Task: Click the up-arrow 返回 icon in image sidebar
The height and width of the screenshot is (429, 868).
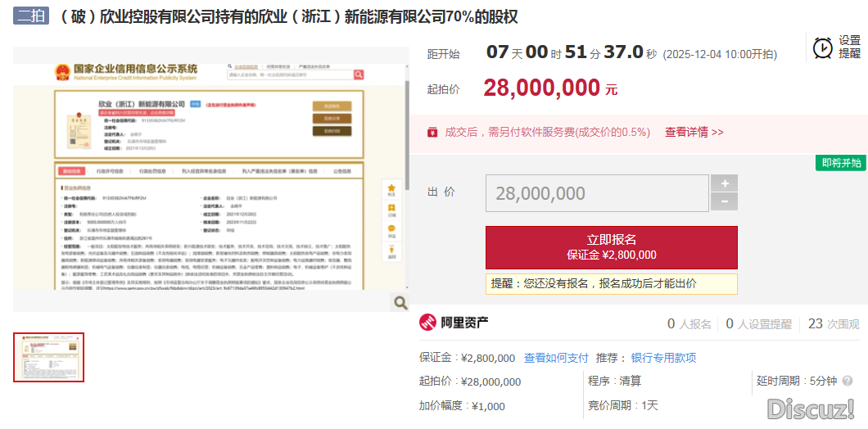Action: (x=391, y=251)
